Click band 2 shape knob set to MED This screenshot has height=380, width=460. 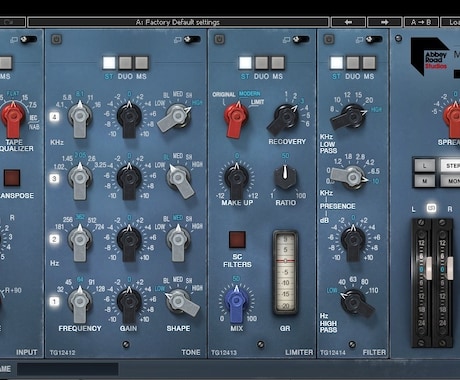pos(178,241)
